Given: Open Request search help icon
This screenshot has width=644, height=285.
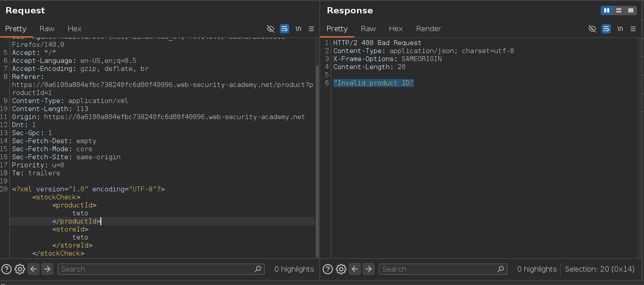Looking at the screenshot, I should (6, 269).
